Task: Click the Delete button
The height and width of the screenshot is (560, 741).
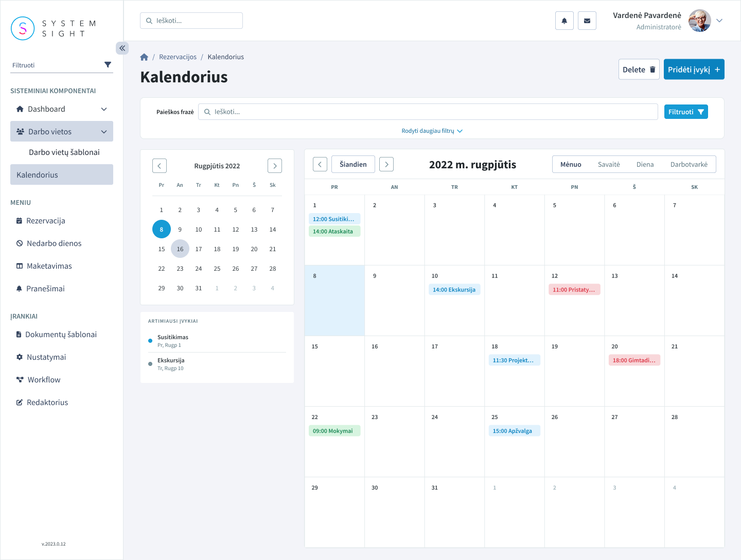Action: [639, 69]
